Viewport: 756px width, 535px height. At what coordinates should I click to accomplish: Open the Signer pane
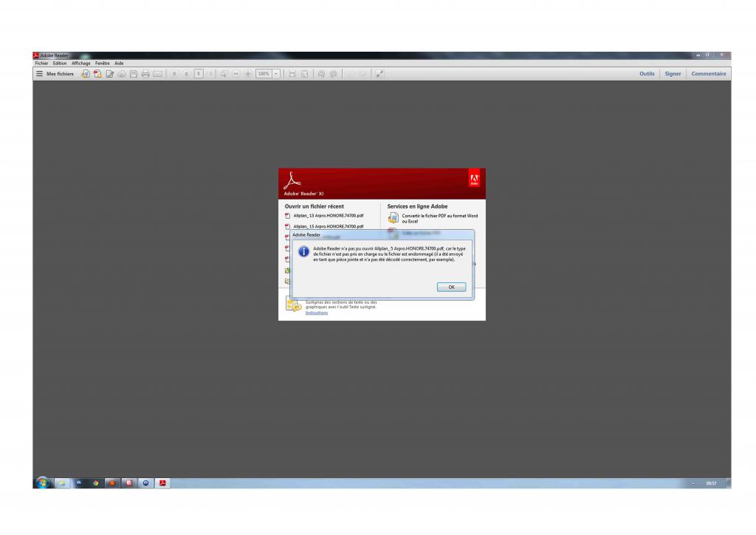(x=673, y=74)
